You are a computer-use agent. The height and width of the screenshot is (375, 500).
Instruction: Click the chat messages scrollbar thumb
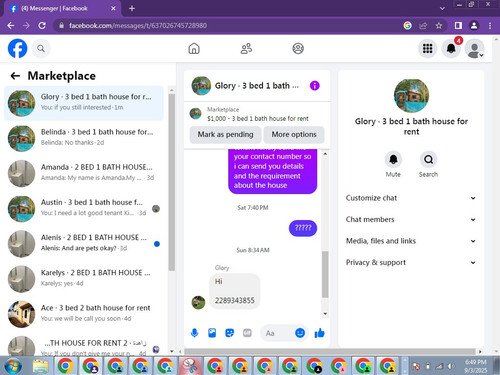click(325, 274)
